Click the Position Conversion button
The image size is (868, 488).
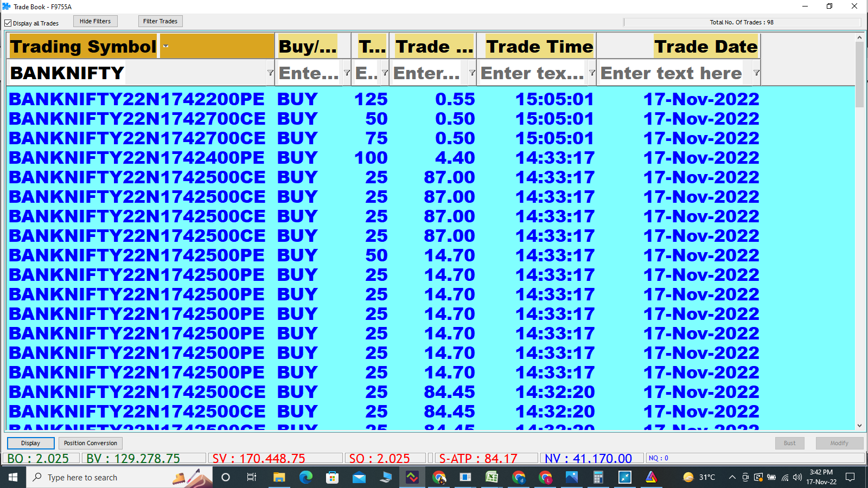tap(90, 443)
